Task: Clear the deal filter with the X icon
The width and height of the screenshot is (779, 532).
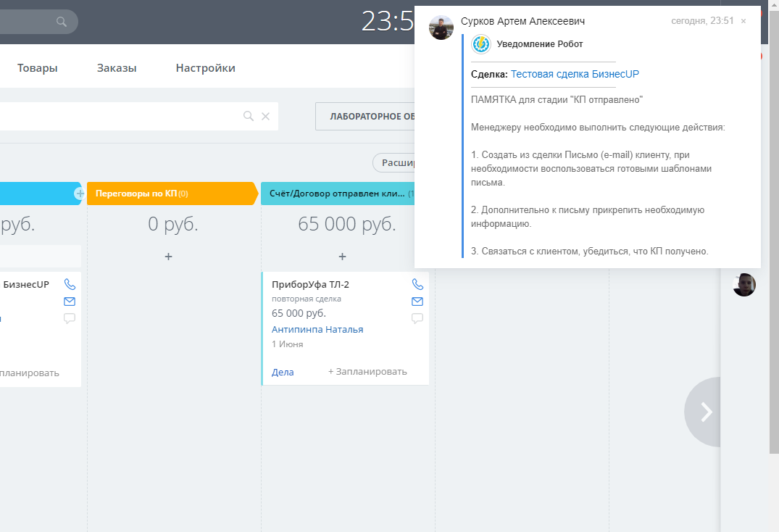Action: (266, 116)
